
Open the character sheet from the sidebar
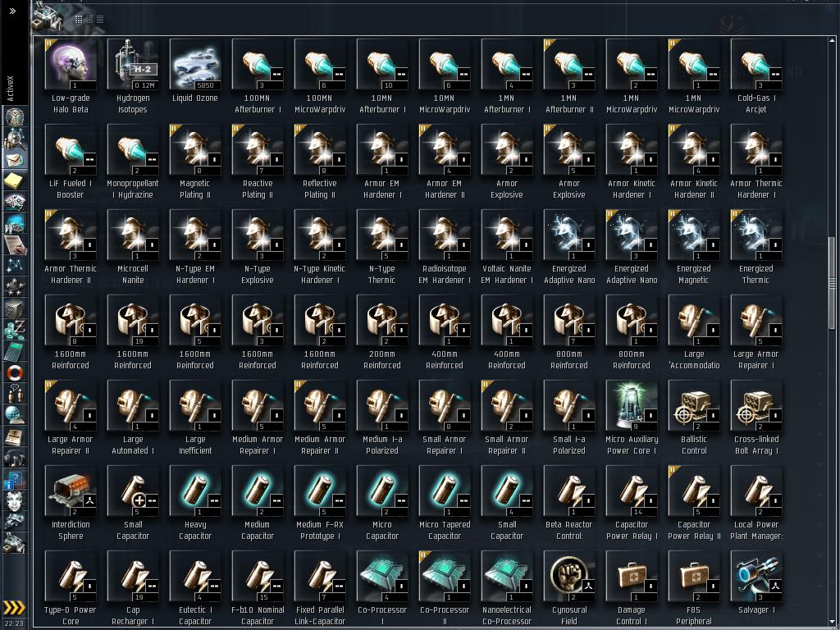(x=14, y=116)
